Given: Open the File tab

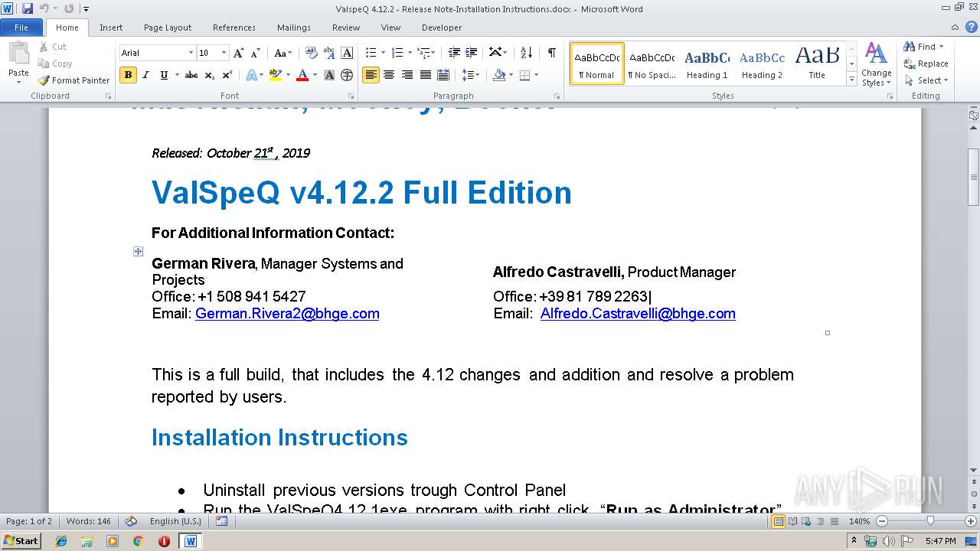Looking at the screenshot, I should (21, 28).
